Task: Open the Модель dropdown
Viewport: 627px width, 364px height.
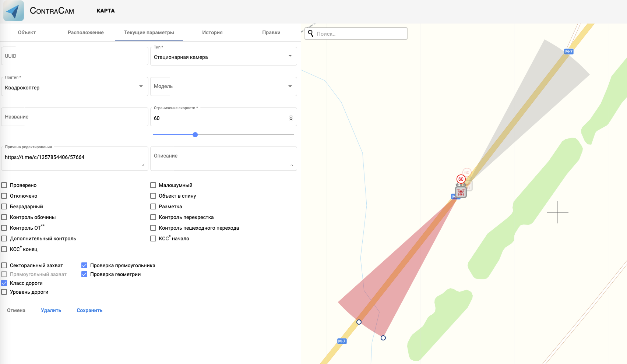Action: click(223, 86)
